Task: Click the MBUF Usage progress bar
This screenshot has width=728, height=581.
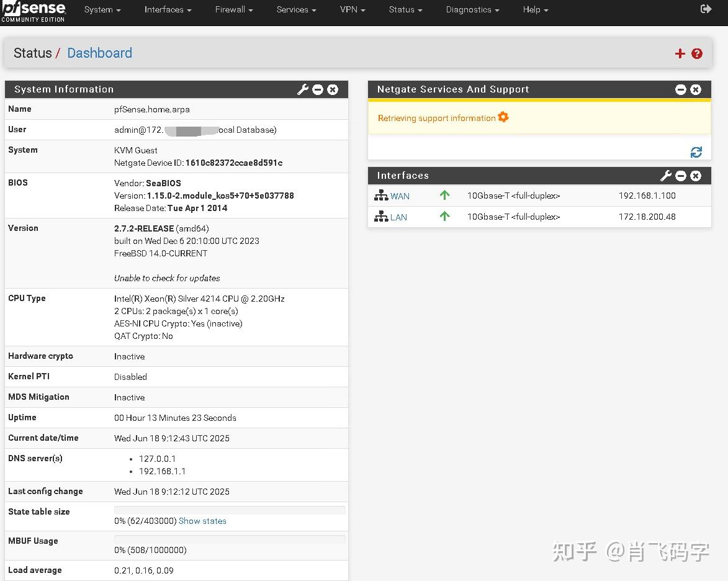Action: point(230,538)
